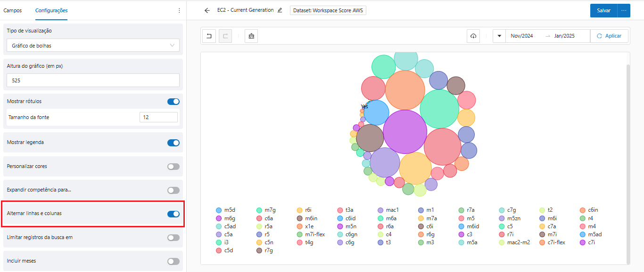Open the three-dot menu beside Salvar

coord(624,10)
